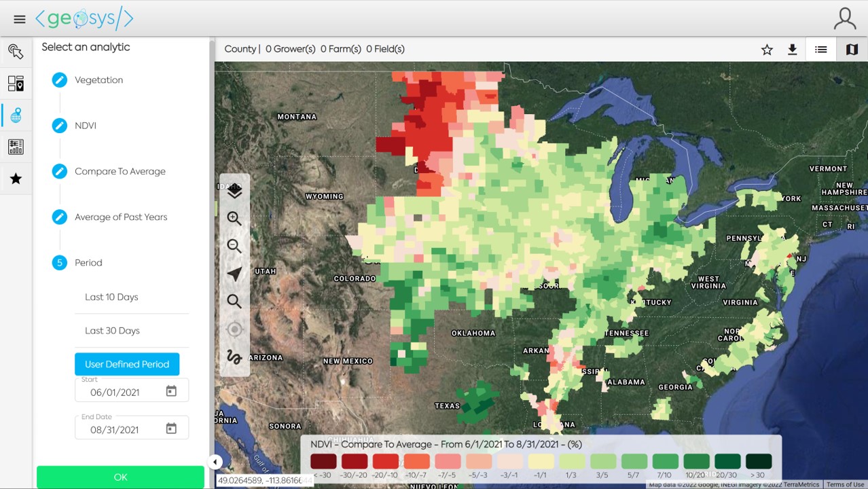
Task: Click the Vegetation step label
Action: [x=99, y=80]
